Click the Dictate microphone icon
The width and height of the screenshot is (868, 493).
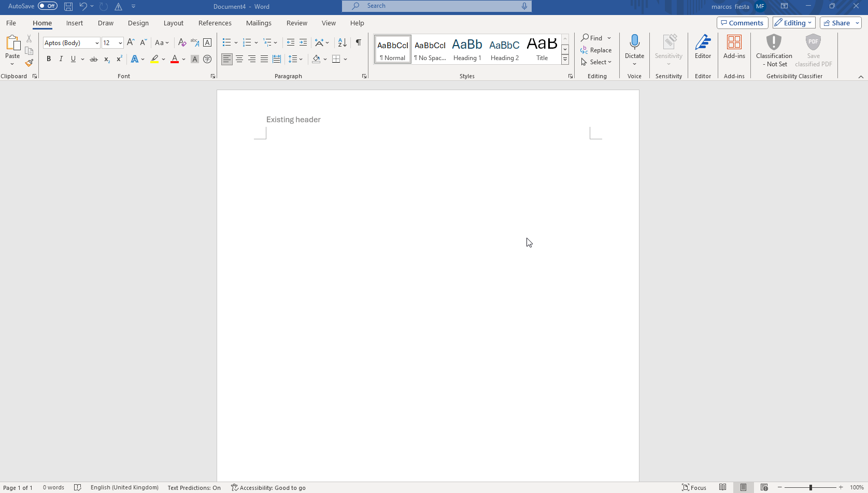point(634,43)
